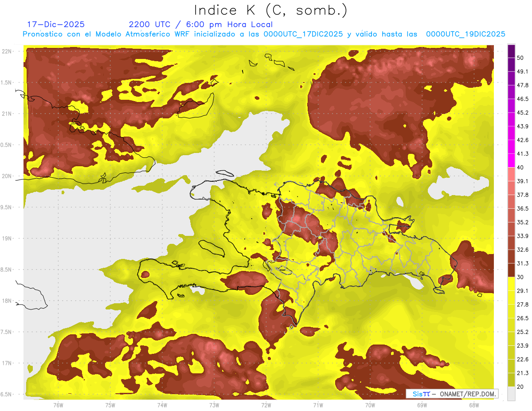Image resolution: width=532 pixels, height=411 pixels.
Task: Click the "0000UTC_19DIC2025" valid-until time text
Action: click(465, 34)
